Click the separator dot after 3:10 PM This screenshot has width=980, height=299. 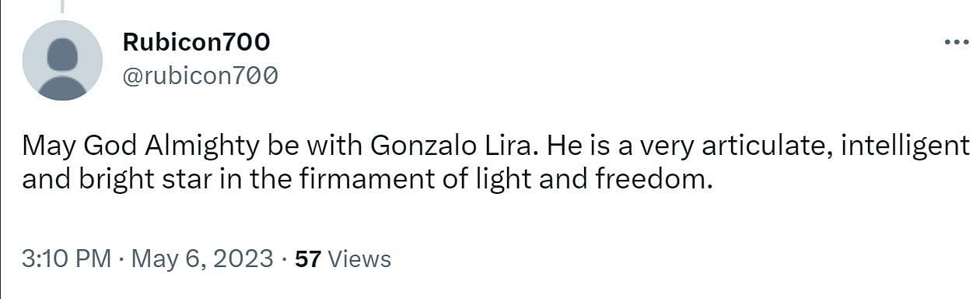pos(122,259)
